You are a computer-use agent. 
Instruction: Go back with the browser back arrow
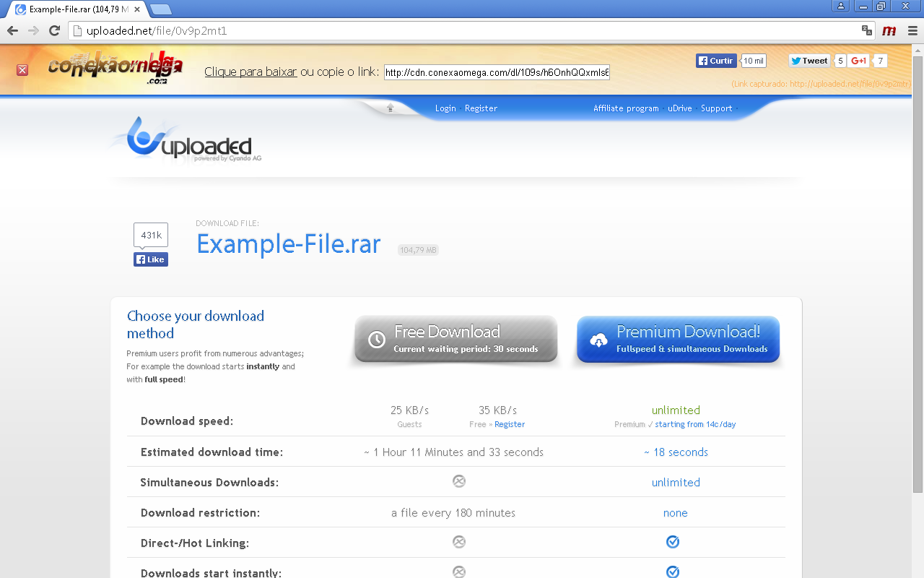12,30
